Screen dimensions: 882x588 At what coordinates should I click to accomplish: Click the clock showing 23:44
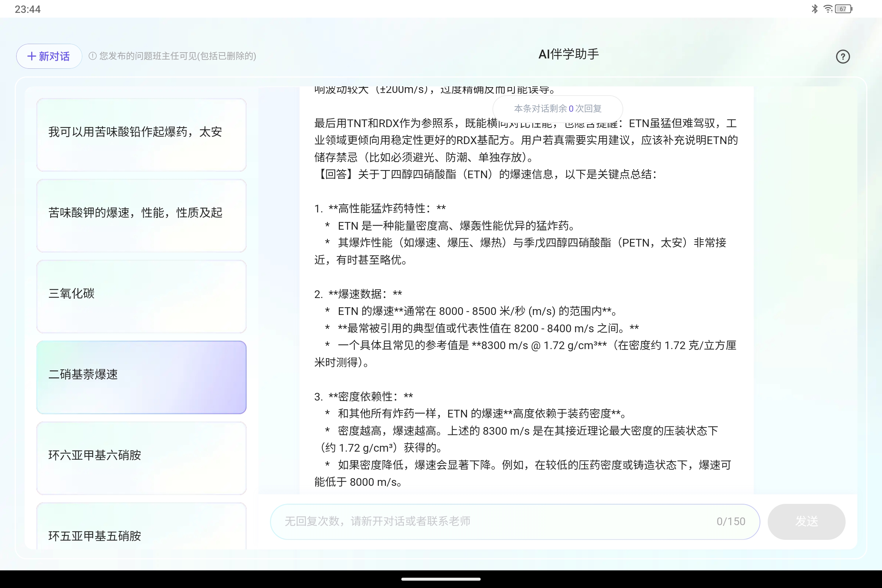[x=26, y=8]
